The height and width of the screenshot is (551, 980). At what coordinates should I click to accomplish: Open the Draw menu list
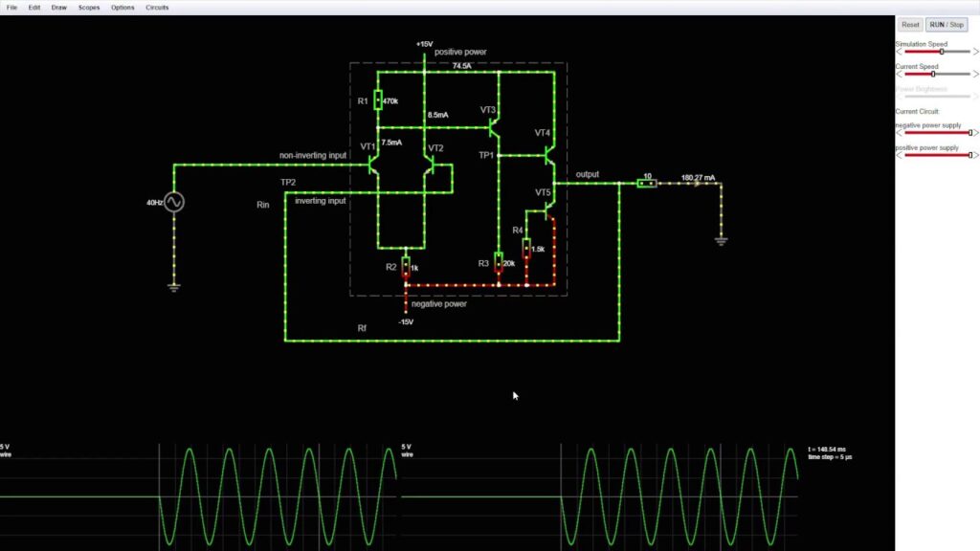click(59, 7)
